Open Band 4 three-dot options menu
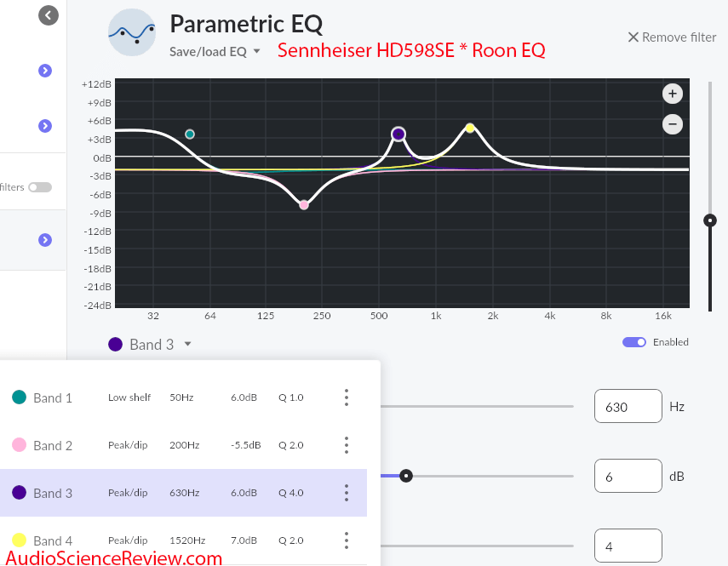The width and height of the screenshot is (728, 566). 347,540
